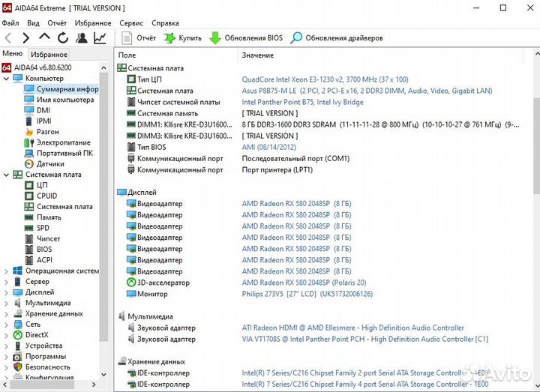Select the IPMI tree item
540x392 pixels.
coord(38,121)
